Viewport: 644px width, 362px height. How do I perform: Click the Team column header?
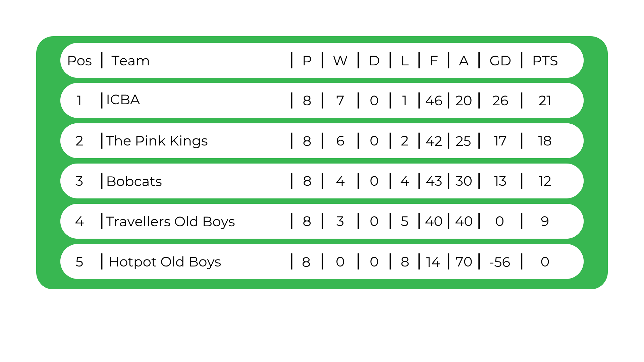click(x=130, y=61)
